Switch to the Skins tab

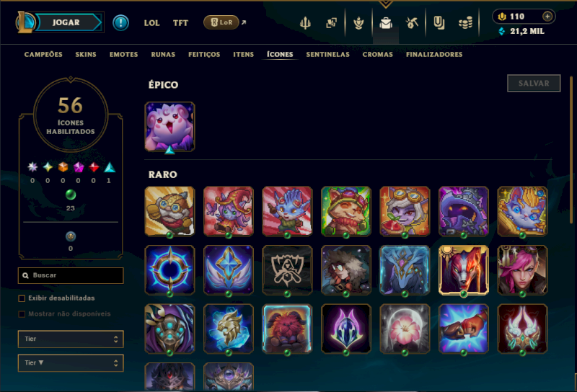[x=86, y=55]
